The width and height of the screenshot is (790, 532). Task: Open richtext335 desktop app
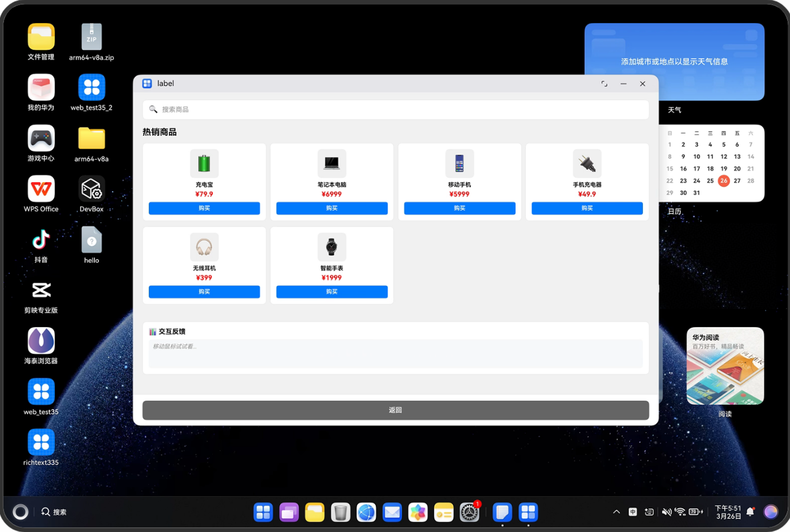[41, 442]
